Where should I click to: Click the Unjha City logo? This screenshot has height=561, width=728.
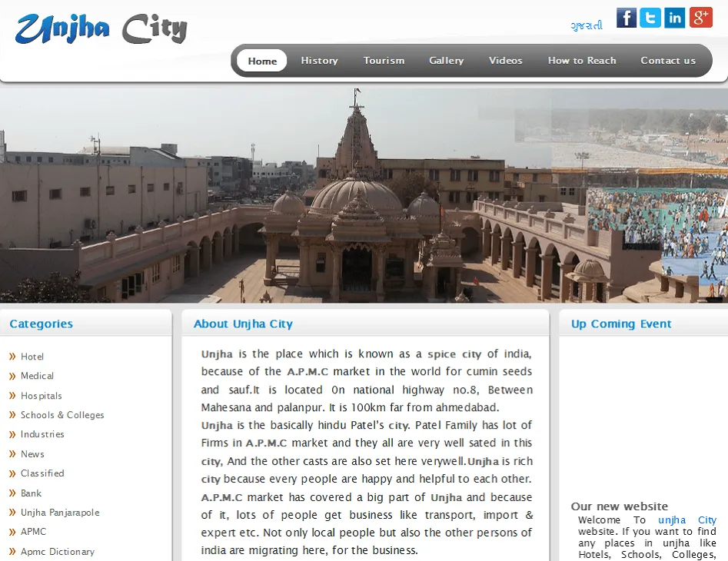(x=101, y=28)
